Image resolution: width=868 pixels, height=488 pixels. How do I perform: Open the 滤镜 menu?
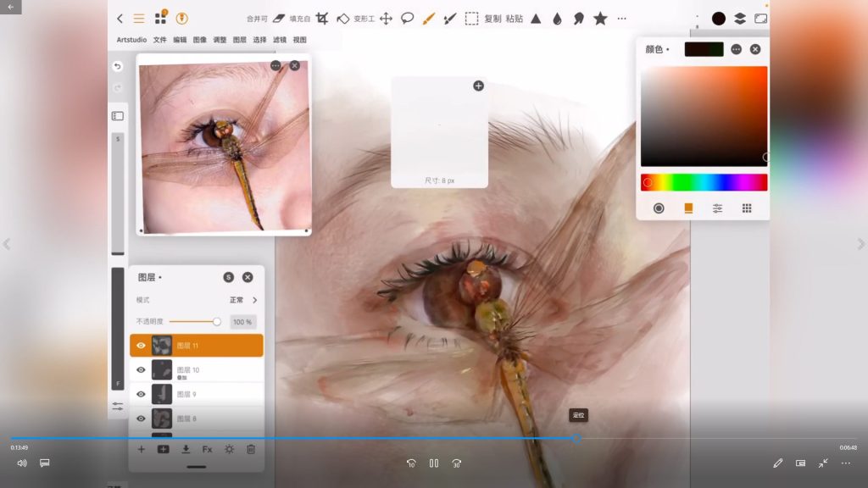(280, 40)
